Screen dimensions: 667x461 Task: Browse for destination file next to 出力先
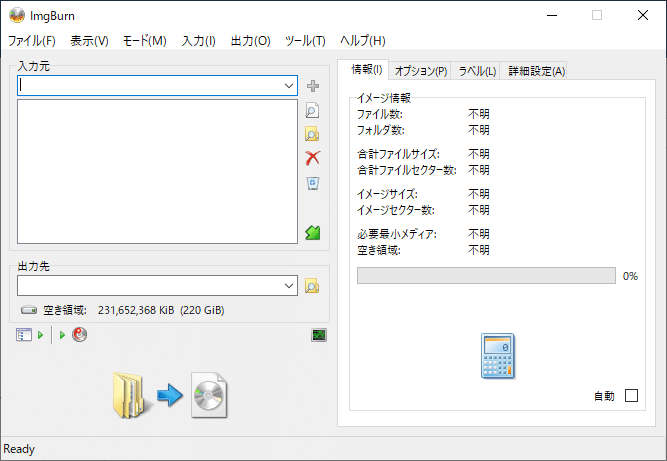click(x=312, y=286)
